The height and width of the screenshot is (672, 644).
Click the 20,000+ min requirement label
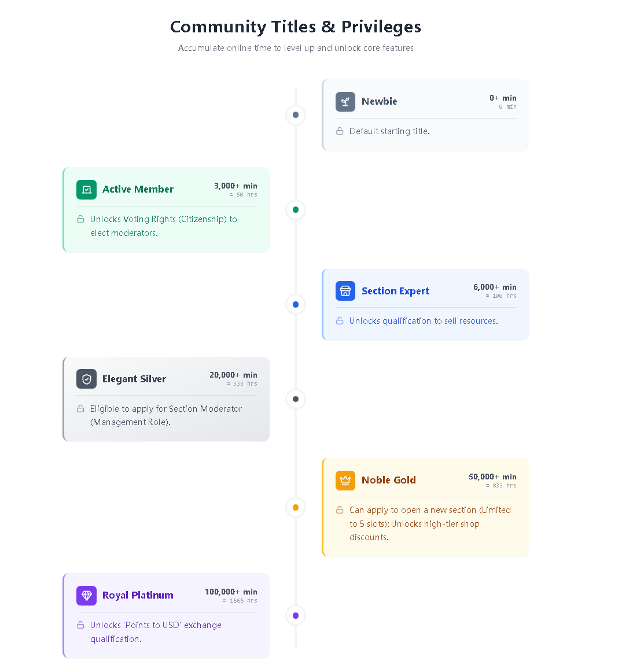[233, 375]
